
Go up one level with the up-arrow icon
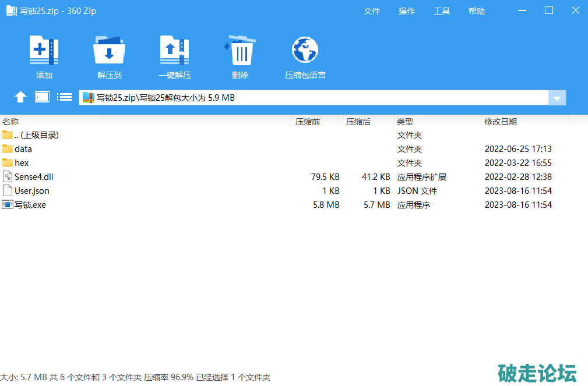pyautogui.click(x=20, y=97)
